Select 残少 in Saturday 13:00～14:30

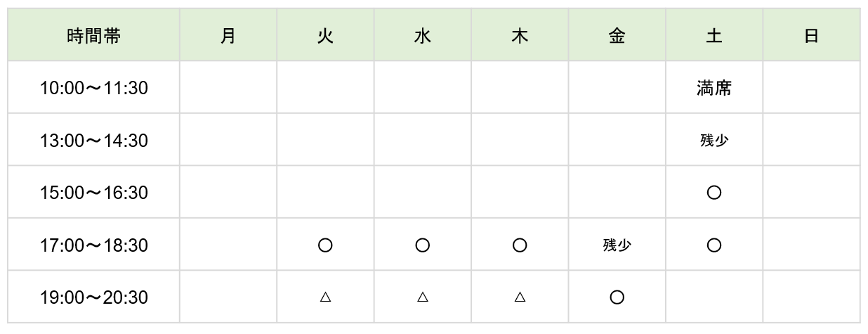pos(714,141)
